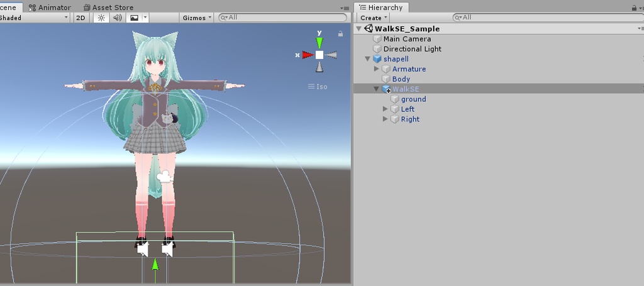Click the Main Camera cube icon
This screenshot has width=644, height=286.
[x=377, y=39]
